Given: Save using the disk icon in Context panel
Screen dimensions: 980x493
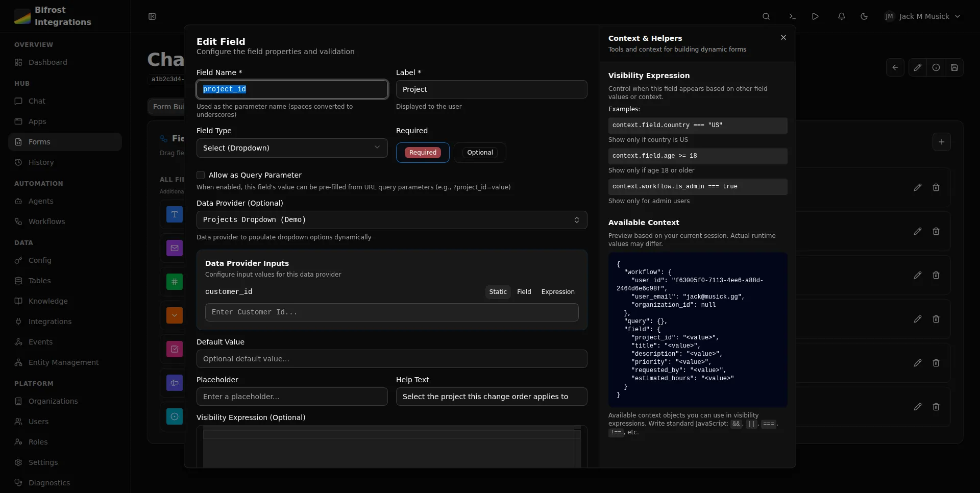Looking at the screenshot, I should [x=955, y=67].
